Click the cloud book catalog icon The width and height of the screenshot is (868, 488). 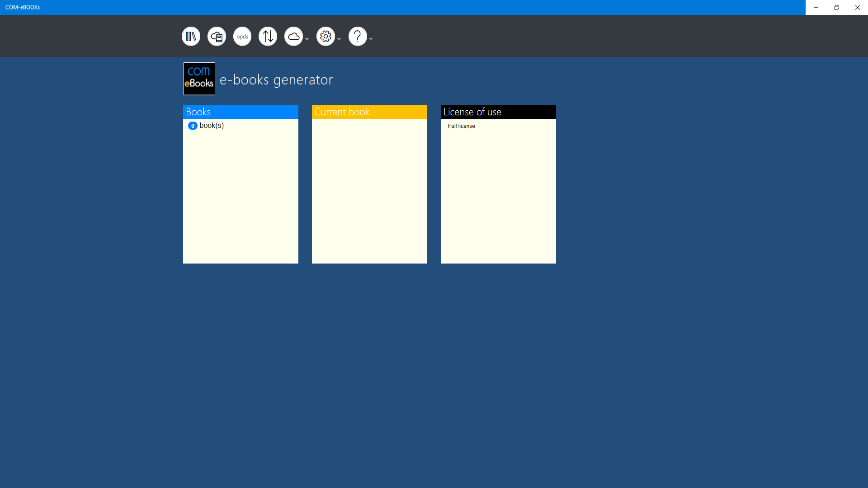pos(217,36)
